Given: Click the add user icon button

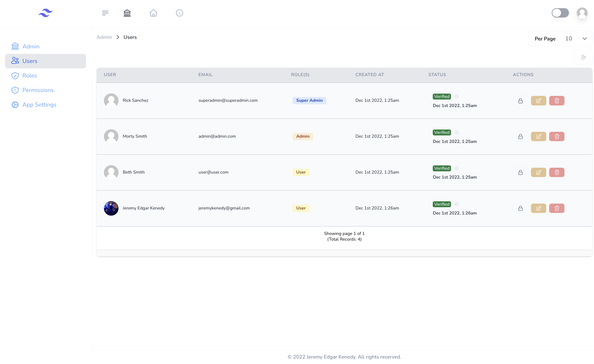Looking at the screenshot, I should click(583, 57).
